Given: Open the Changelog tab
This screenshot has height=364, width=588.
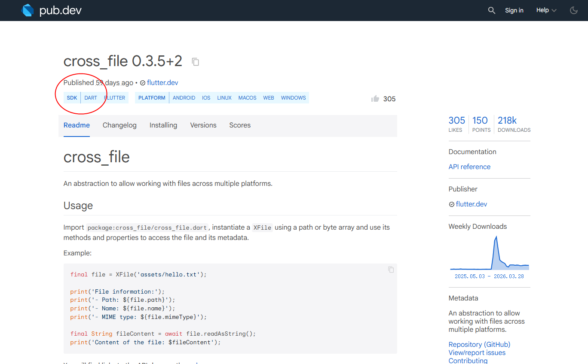Looking at the screenshot, I should coord(119,125).
